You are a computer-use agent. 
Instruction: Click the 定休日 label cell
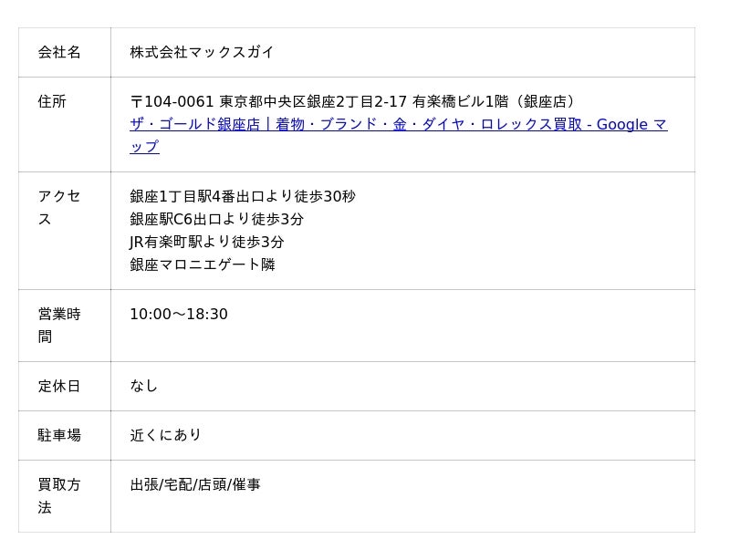pos(64,387)
